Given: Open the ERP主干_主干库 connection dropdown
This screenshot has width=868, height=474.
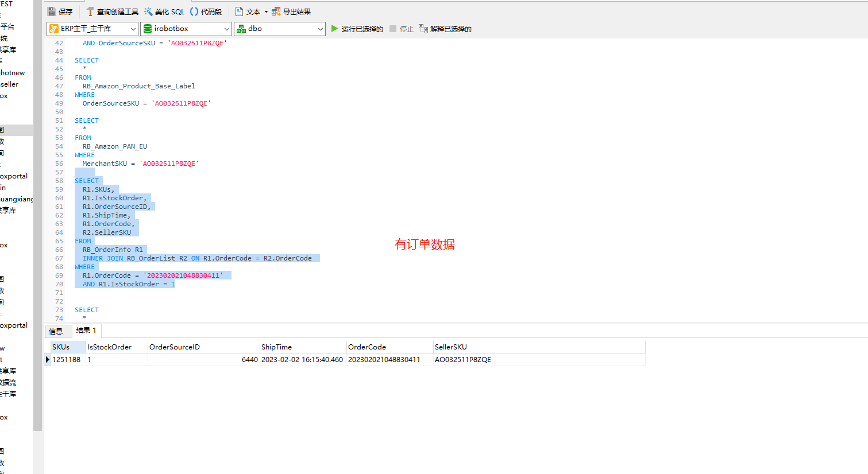Looking at the screenshot, I should (92, 29).
